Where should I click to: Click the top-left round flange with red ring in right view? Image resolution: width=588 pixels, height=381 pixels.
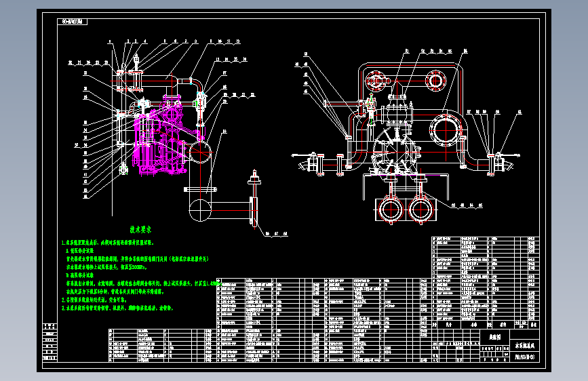pyautogui.click(x=375, y=81)
